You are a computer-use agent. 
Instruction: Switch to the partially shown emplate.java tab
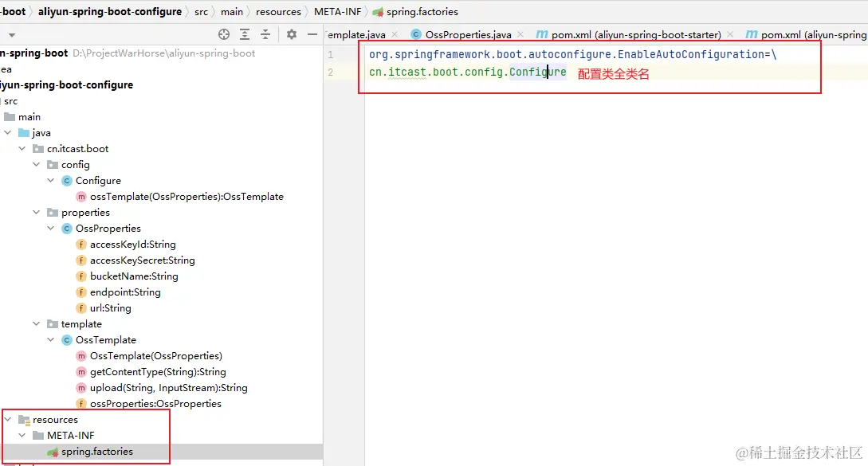tap(356, 34)
